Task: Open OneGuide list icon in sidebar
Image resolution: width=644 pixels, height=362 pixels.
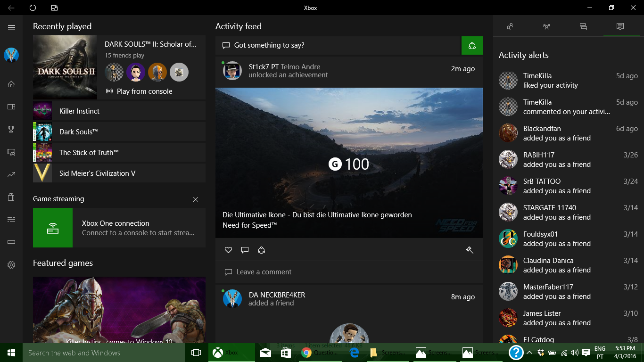Action: 11,220
